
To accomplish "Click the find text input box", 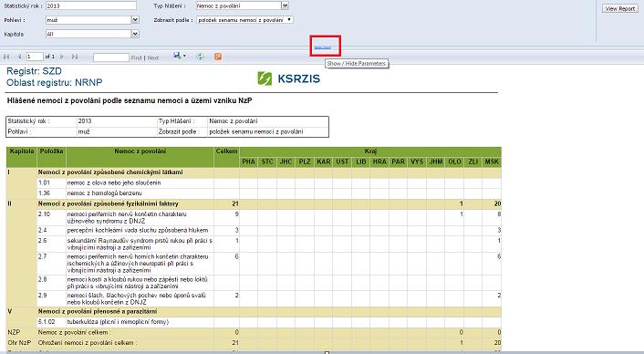I will pos(111,57).
